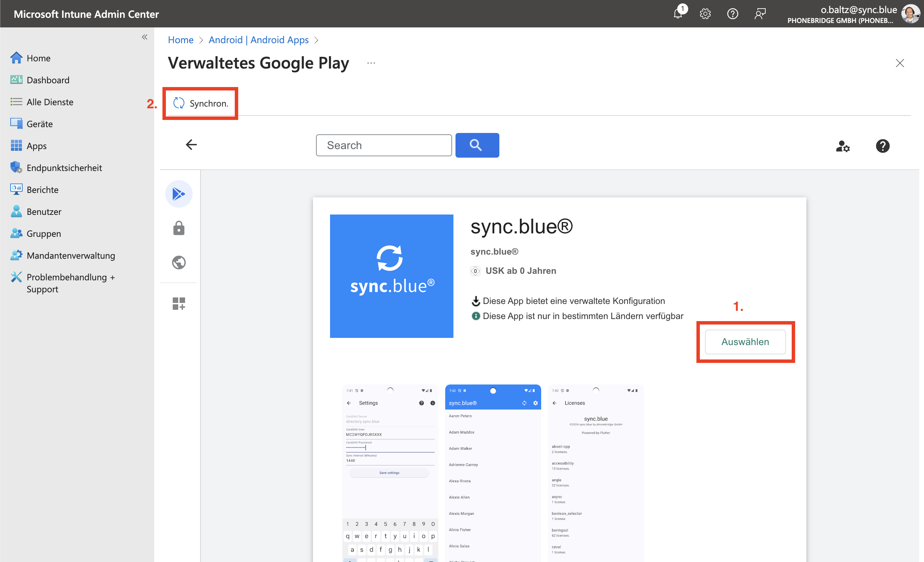
Task: Click the Endpunktsicherheit shield icon
Action: pyautogui.click(x=16, y=167)
